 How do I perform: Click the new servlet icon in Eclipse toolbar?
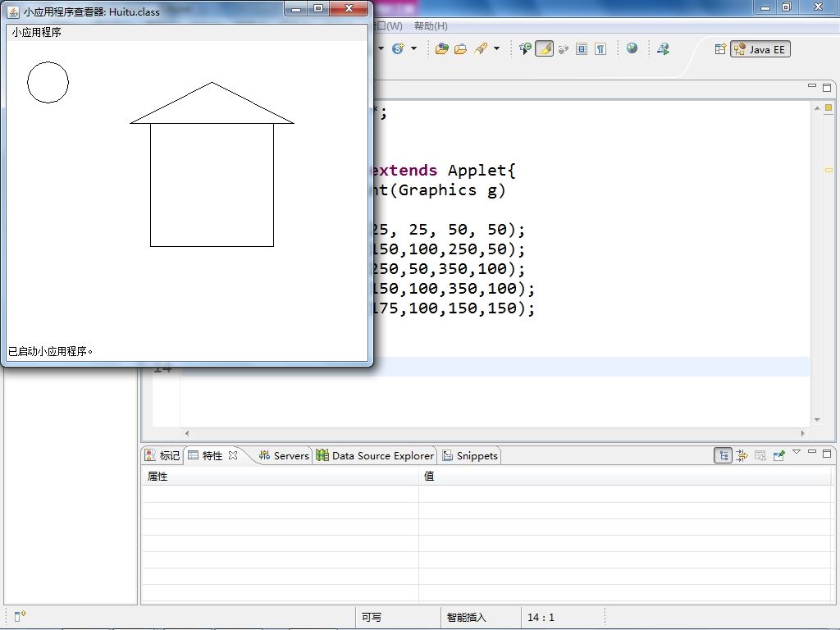pyautogui.click(x=398, y=48)
